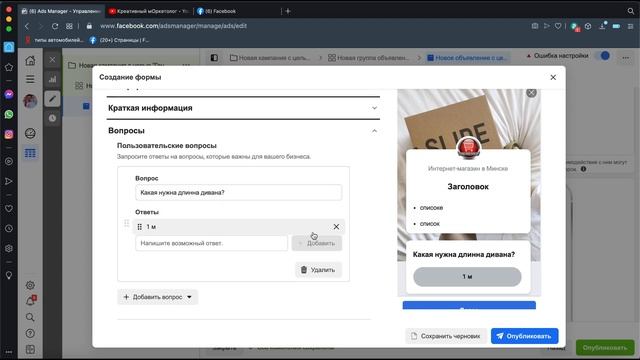Open the browser sidebar settings gear
This screenshot has height=360, width=640.
click(9, 248)
